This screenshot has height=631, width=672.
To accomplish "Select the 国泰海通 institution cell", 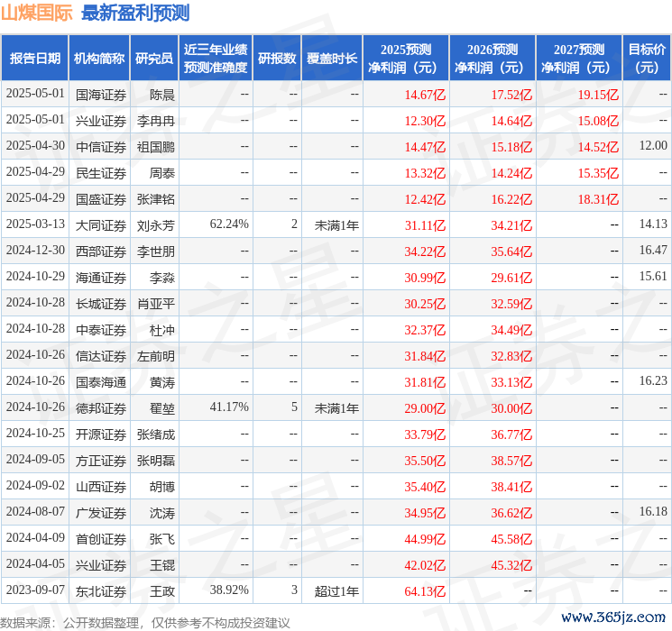I will (x=101, y=382).
